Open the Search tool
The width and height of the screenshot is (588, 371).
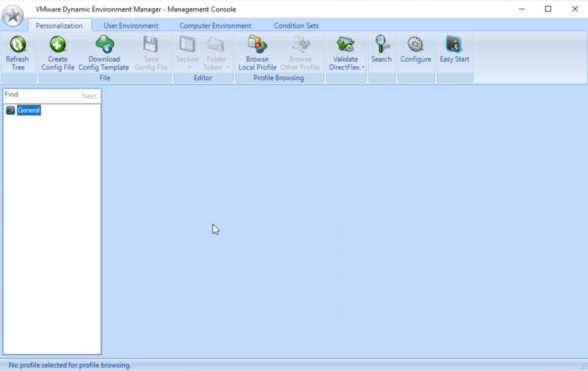click(x=381, y=45)
